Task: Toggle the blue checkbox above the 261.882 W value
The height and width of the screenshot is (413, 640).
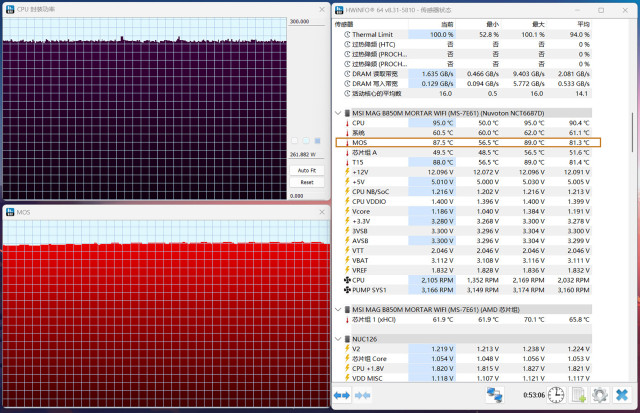Action: [319, 141]
